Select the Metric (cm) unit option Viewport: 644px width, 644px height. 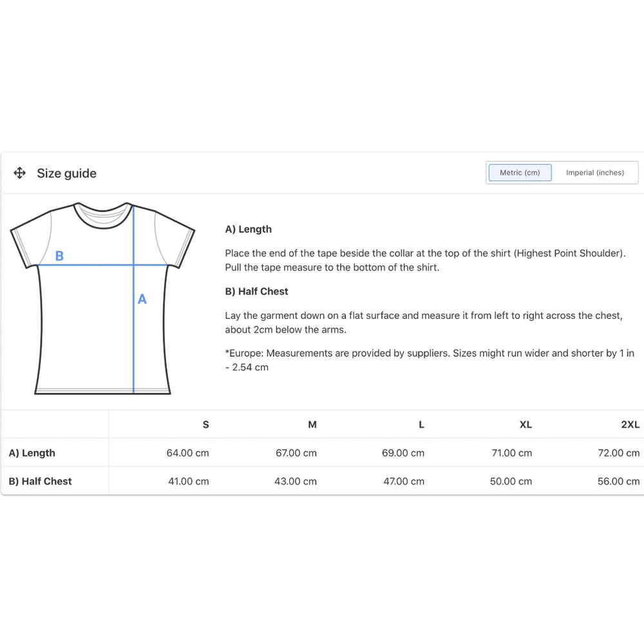520,173
